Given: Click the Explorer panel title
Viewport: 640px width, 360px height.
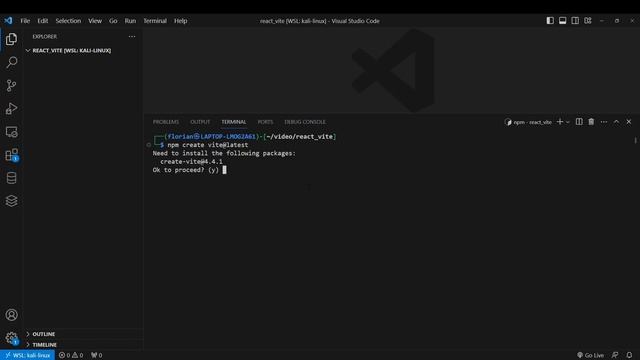Looking at the screenshot, I should 44,37.
